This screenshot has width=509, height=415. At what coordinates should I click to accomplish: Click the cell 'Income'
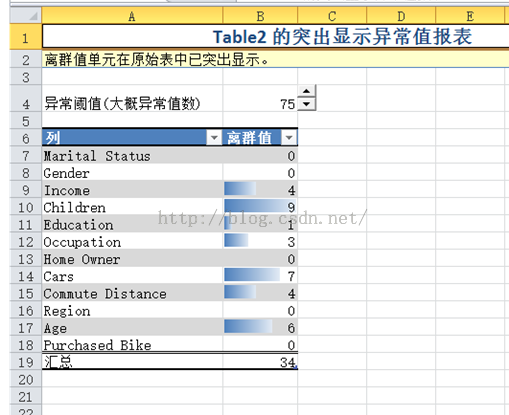point(132,189)
